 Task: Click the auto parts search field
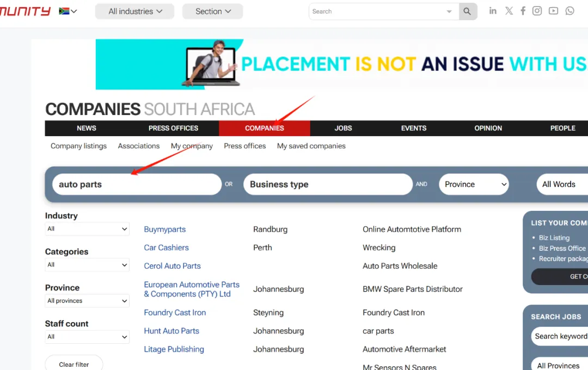(x=137, y=184)
